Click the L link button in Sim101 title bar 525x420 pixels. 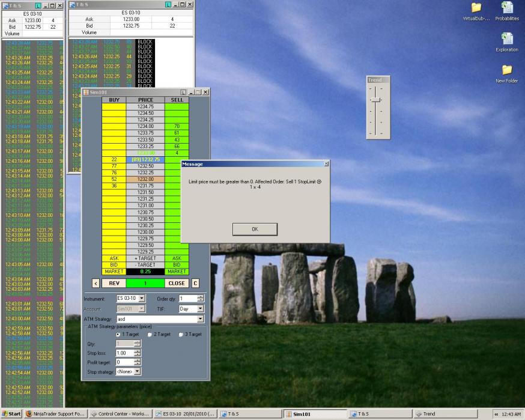[183, 92]
